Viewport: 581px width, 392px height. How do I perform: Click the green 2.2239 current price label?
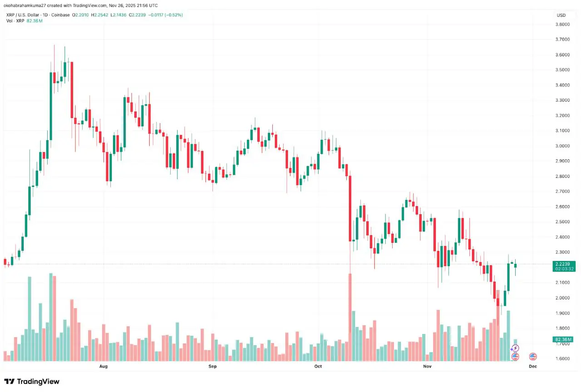(x=565, y=264)
